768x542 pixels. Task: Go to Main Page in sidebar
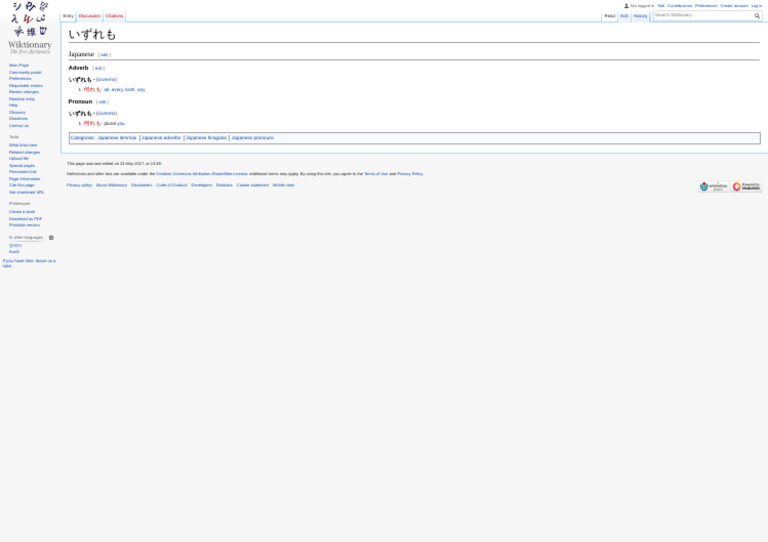19,65
